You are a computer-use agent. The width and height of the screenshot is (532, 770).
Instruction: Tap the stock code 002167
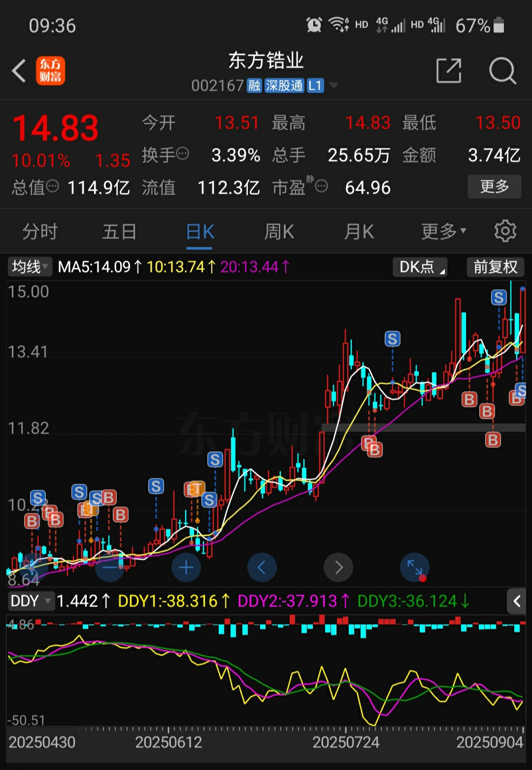coord(218,86)
